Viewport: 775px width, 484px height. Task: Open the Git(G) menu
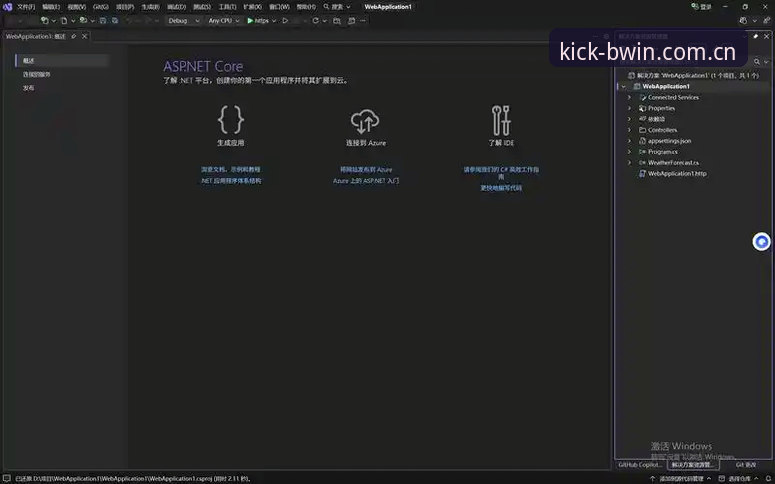click(x=101, y=7)
